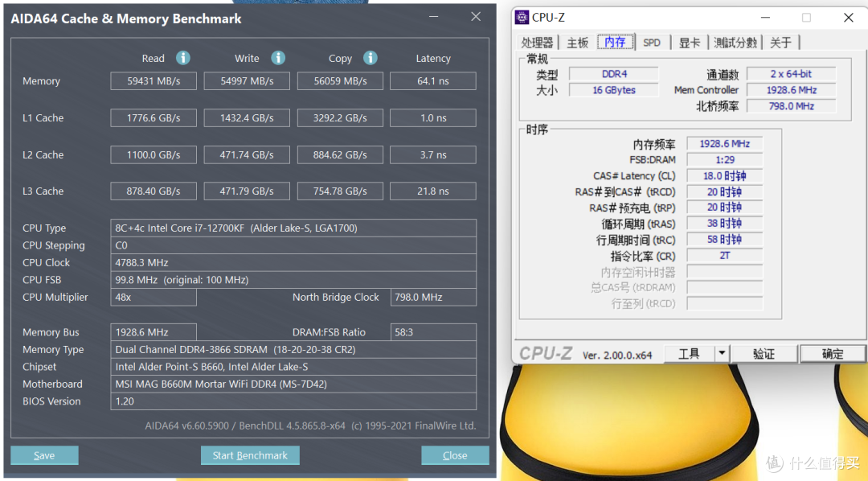The image size is (868, 481).
Task: Open the 显卡 tab
Action: click(690, 43)
